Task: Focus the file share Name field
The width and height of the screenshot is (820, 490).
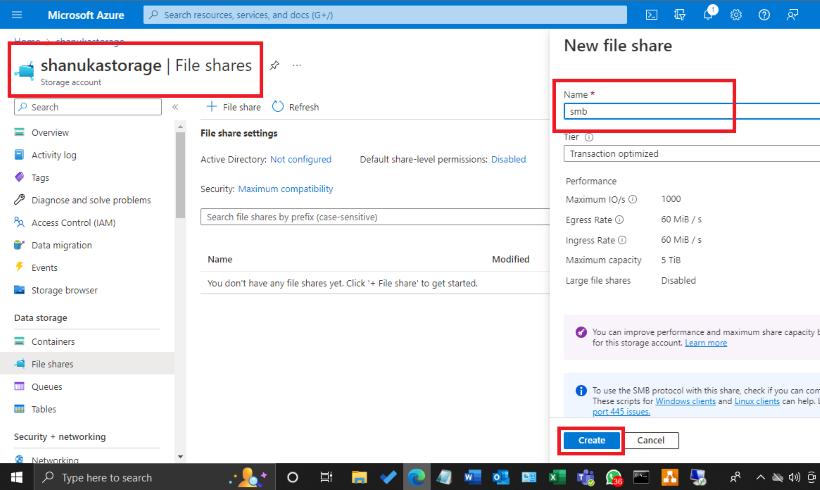Action: point(692,111)
